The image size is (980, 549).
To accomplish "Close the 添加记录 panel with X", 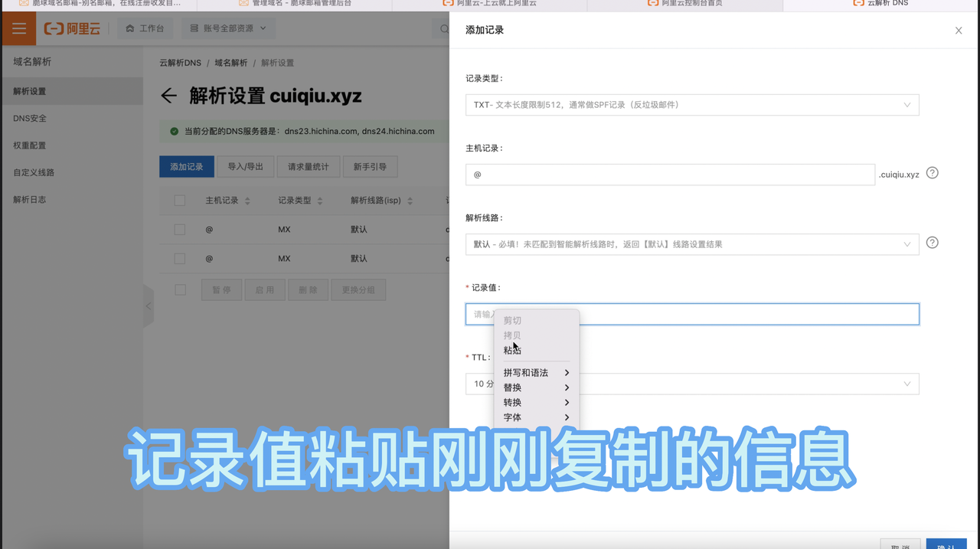I will click(x=959, y=31).
